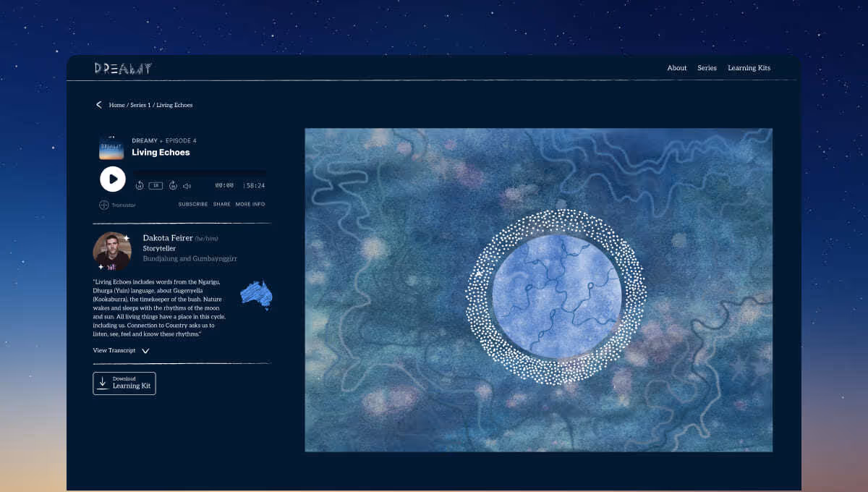Click the storyteller name Dakota Feirer
Viewport: 868px width, 492px height.
point(167,238)
